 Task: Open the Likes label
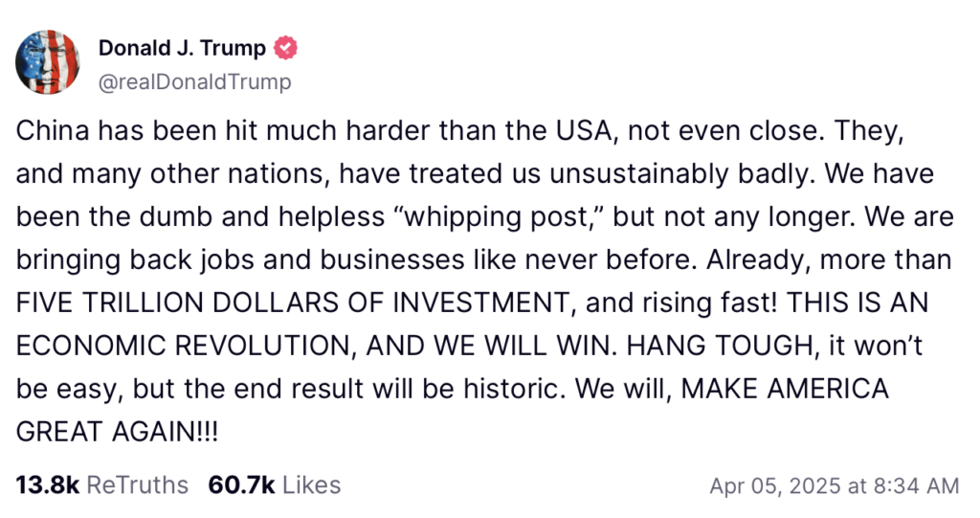(312, 485)
